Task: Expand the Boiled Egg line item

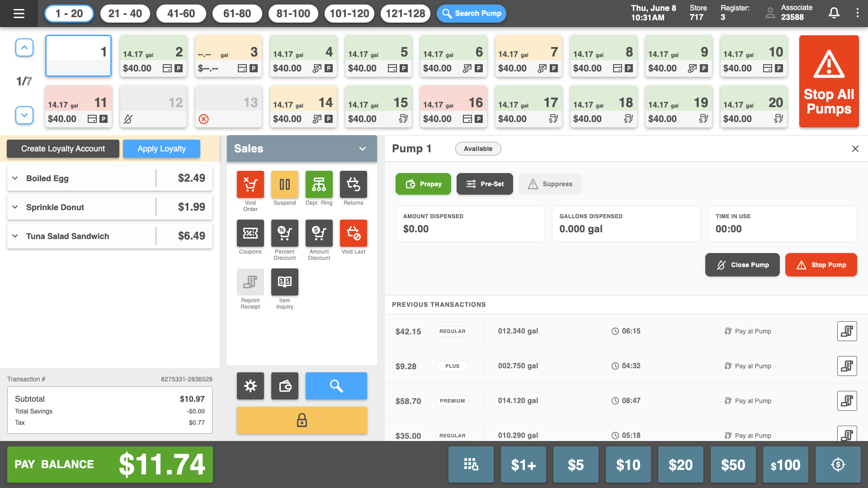Action: pyautogui.click(x=15, y=178)
